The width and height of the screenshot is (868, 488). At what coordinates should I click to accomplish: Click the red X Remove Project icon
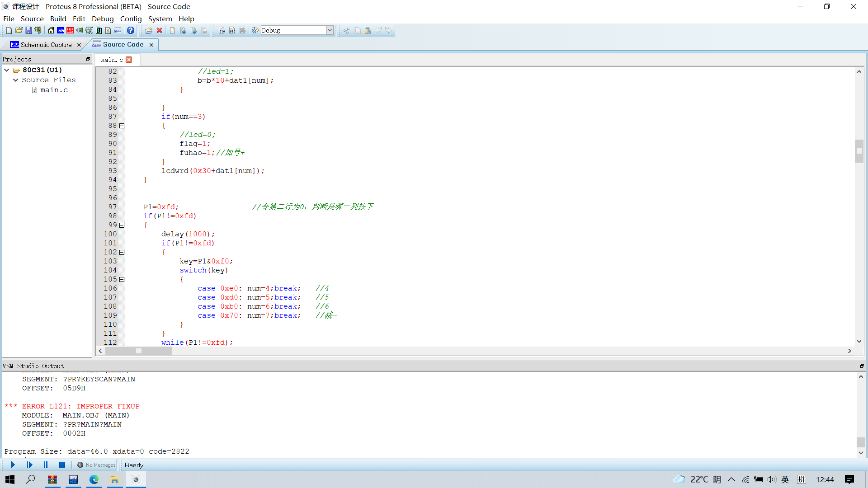click(x=159, y=30)
